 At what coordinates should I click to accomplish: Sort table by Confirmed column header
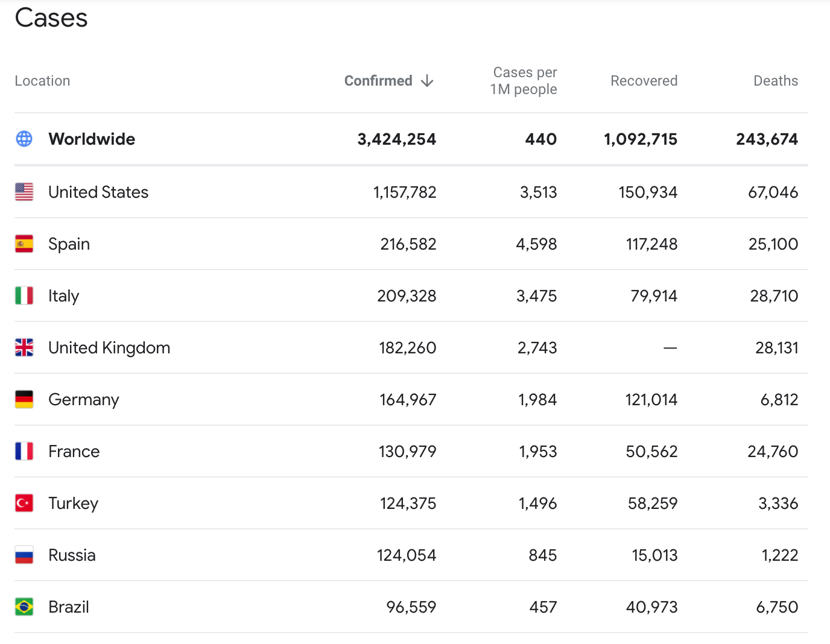tap(378, 81)
